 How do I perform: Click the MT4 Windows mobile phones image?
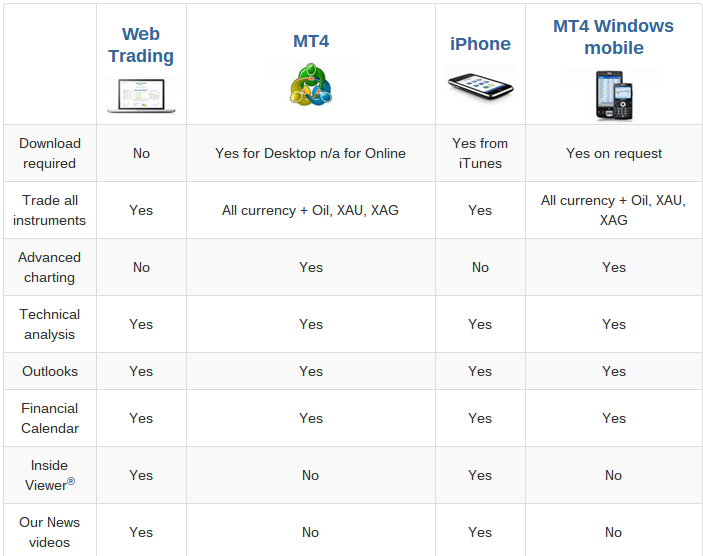(x=614, y=96)
